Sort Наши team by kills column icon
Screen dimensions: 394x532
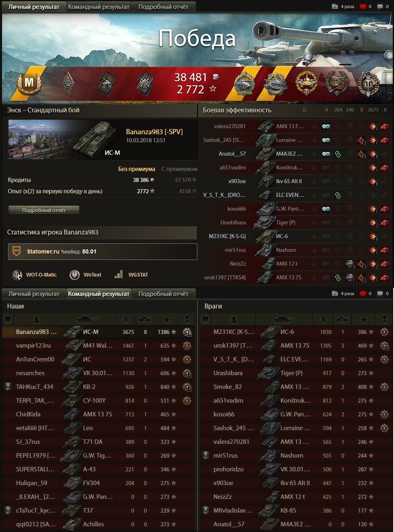(145, 320)
